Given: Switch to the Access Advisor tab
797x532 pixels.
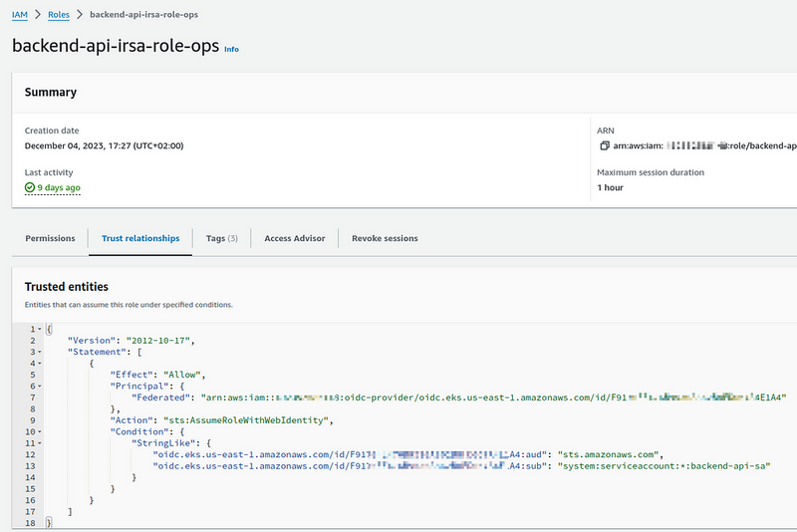Looking at the screenshot, I should (295, 238).
